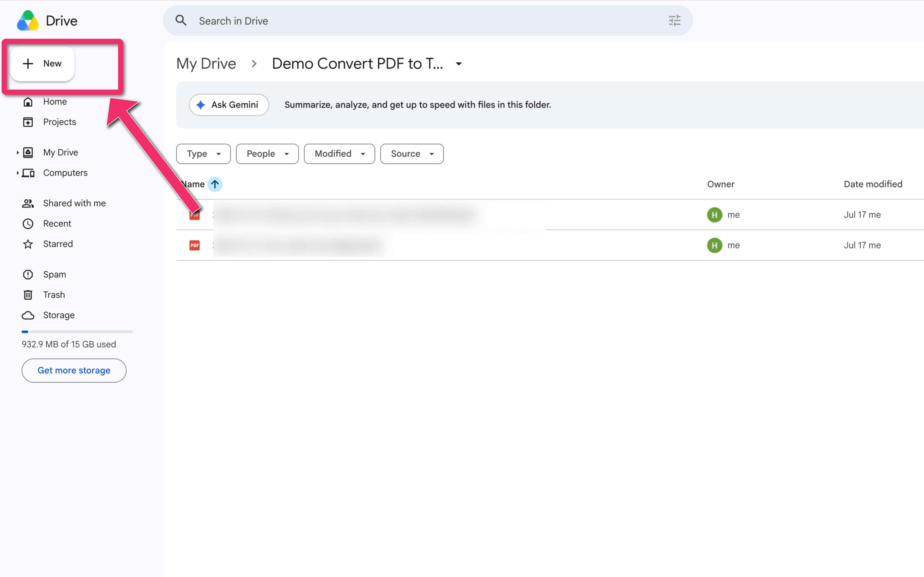Click the Shared with me people icon
The height and width of the screenshot is (577, 924).
point(28,203)
